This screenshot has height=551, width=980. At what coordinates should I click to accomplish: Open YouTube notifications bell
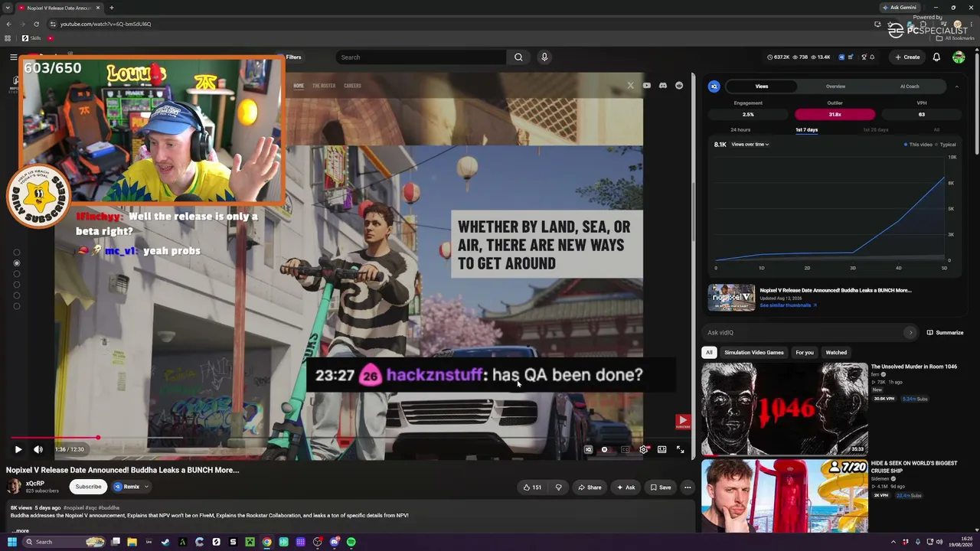click(936, 57)
